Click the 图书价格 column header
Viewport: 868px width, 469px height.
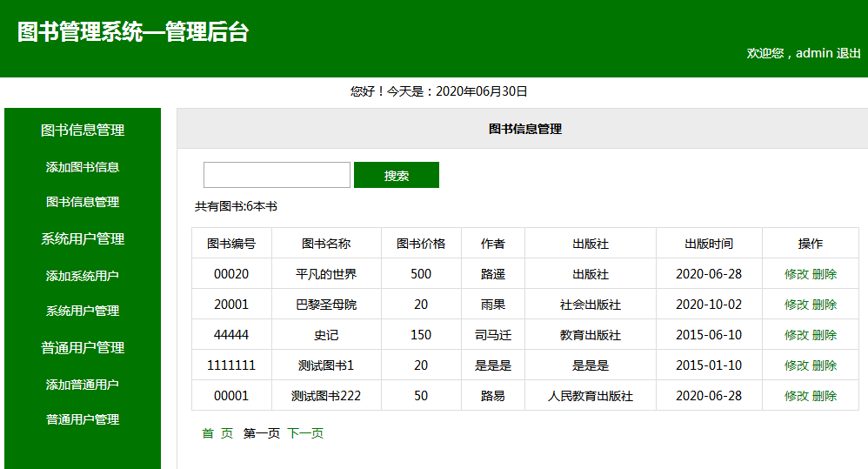tap(421, 244)
